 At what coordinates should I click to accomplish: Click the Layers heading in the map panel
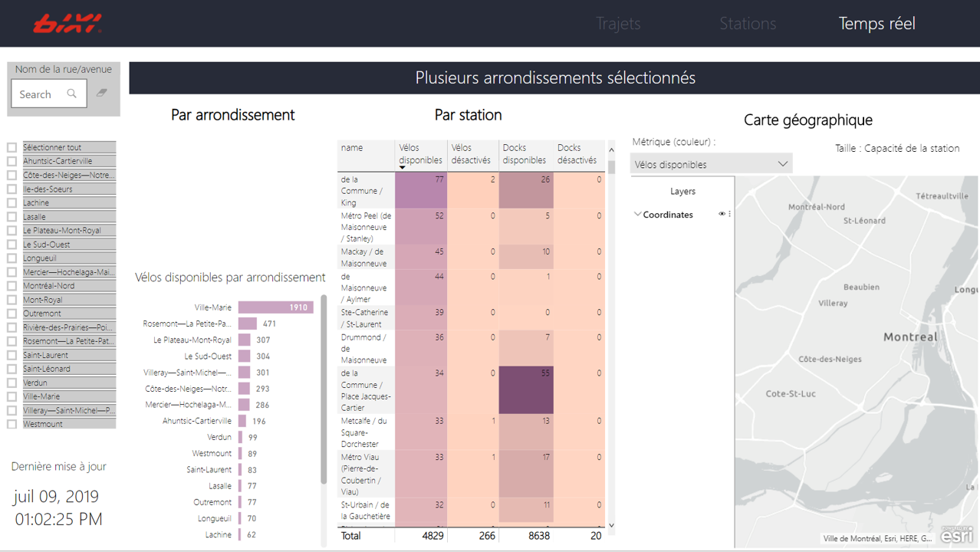point(682,191)
